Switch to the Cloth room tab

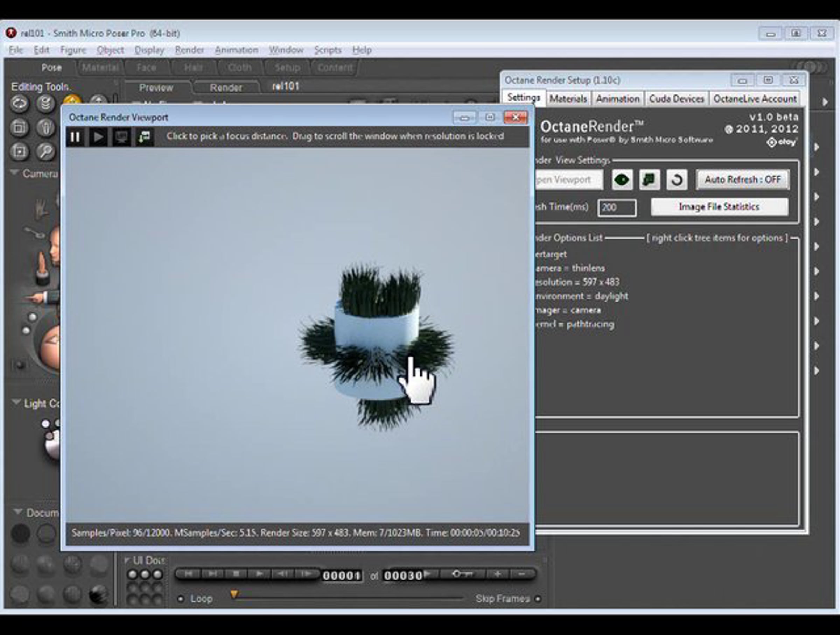pyautogui.click(x=239, y=68)
